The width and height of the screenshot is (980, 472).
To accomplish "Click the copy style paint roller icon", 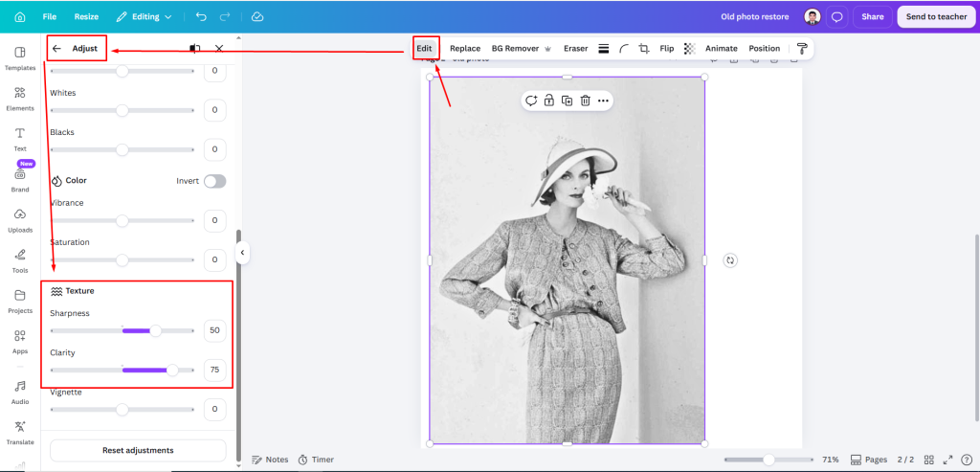I will point(802,48).
